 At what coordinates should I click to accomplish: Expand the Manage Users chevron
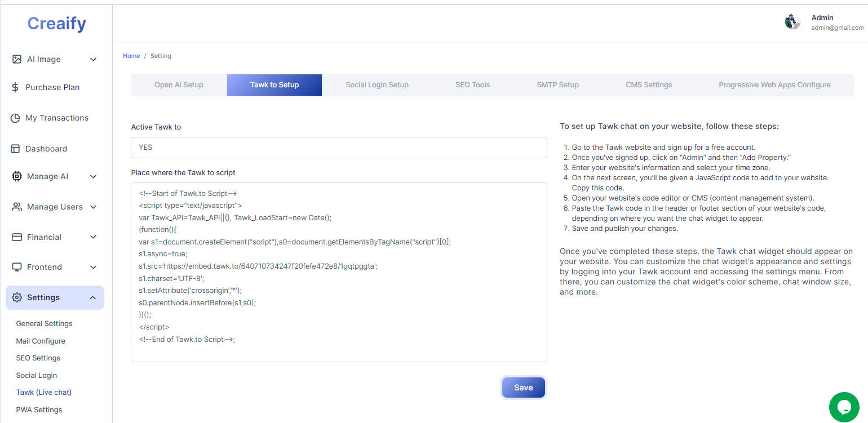coord(94,207)
